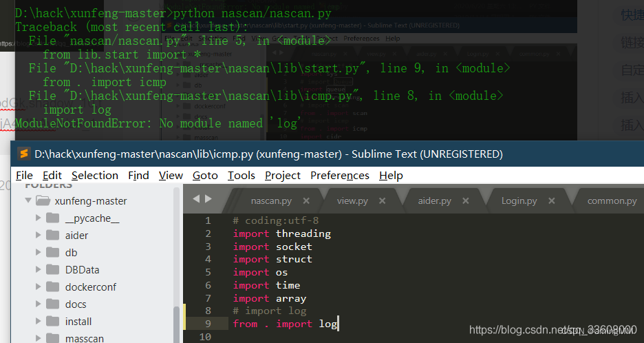Open the Edit menu

(x=52, y=176)
